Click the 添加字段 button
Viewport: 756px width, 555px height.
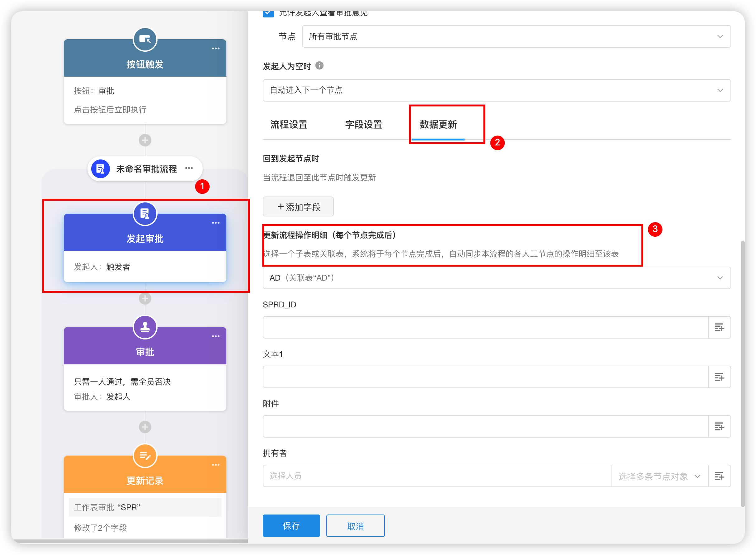(298, 206)
